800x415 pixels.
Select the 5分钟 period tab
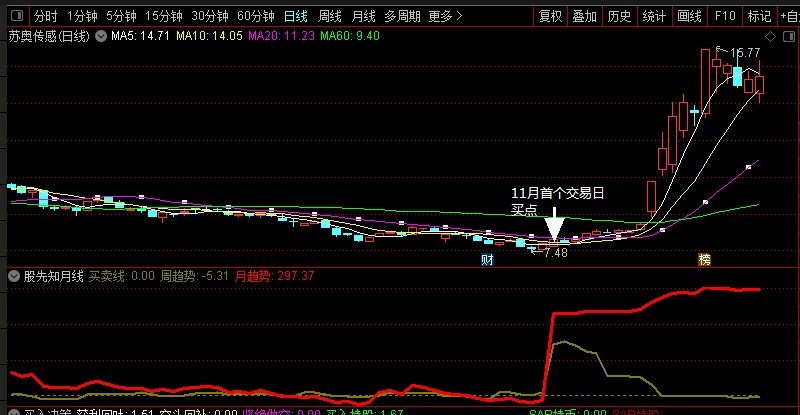click(121, 16)
